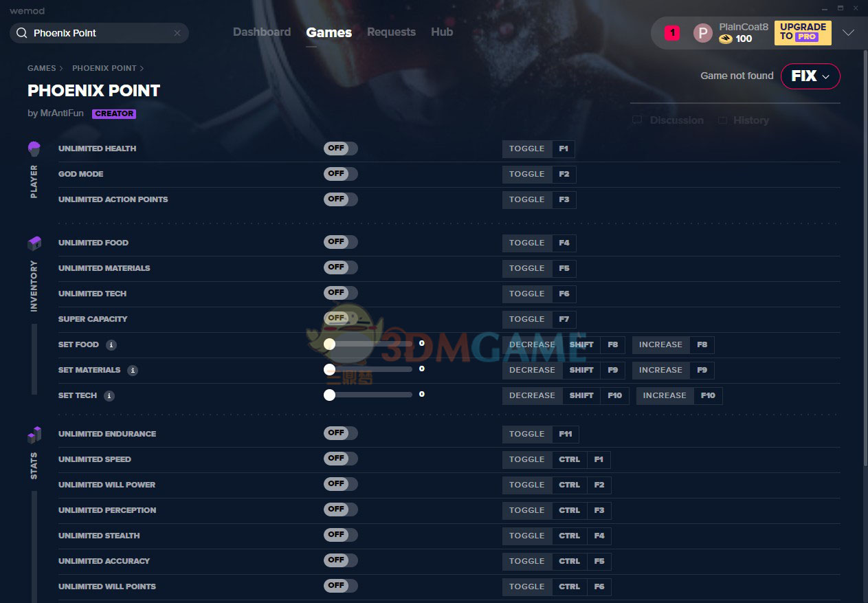Click the Set Tech slider handle
The width and height of the screenshot is (868, 603).
(x=330, y=395)
